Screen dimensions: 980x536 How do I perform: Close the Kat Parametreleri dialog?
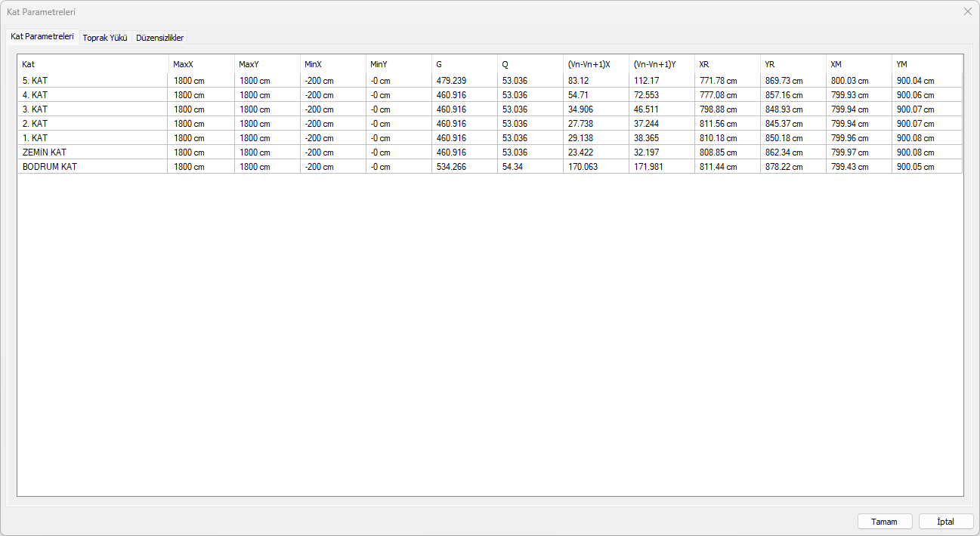coord(967,11)
